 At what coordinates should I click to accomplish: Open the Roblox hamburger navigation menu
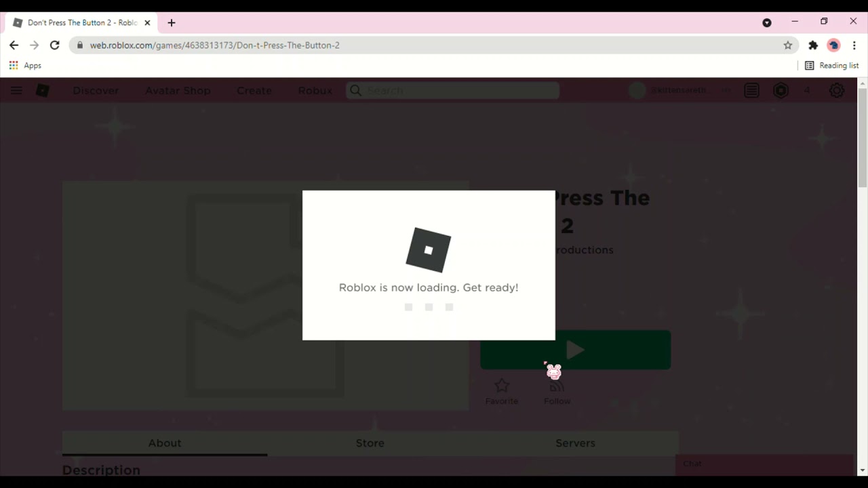pyautogui.click(x=16, y=90)
